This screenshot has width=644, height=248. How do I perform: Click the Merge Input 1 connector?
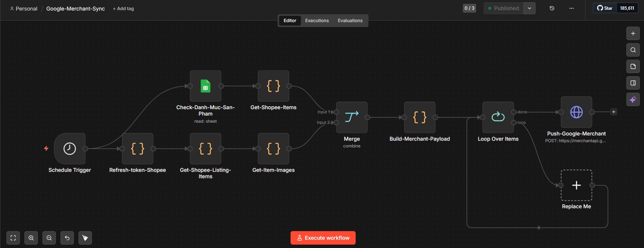[336, 112]
